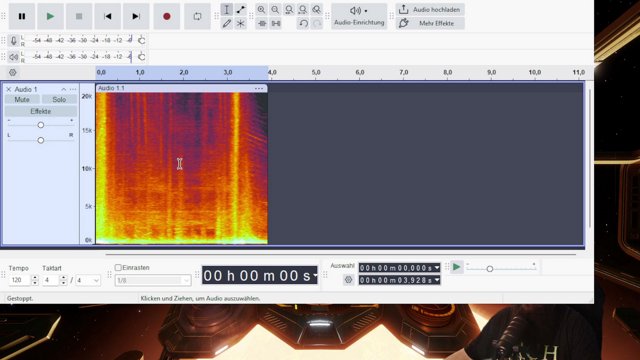Viewport: 640px width, 360px height.
Task: Open Audio-Einrichtung dropdown menu
Action: tap(359, 16)
